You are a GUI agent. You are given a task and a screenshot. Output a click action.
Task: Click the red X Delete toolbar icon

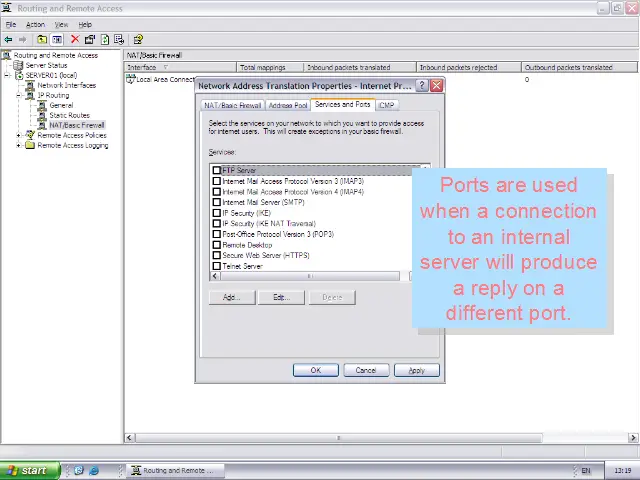tap(75, 39)
